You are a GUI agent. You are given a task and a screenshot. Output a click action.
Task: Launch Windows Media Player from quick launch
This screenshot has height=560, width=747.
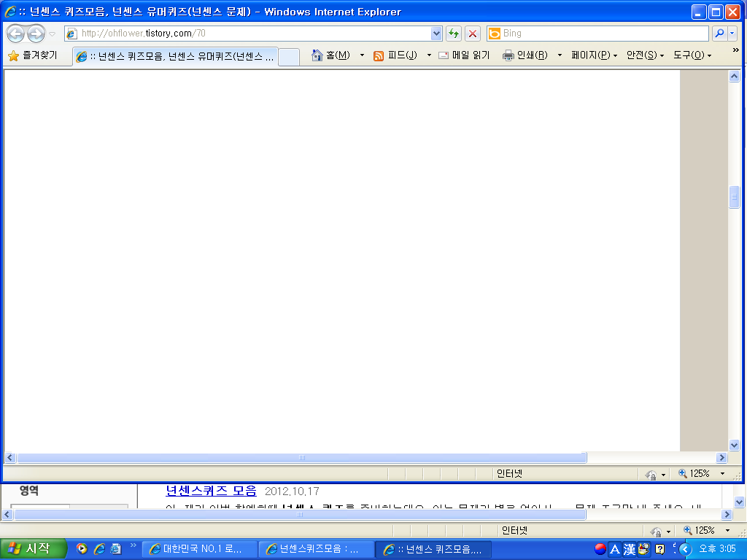82,549
